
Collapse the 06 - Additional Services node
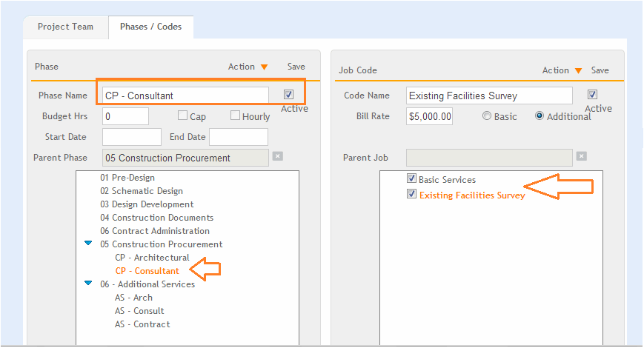pyautogui.click(x=88, y=283)
